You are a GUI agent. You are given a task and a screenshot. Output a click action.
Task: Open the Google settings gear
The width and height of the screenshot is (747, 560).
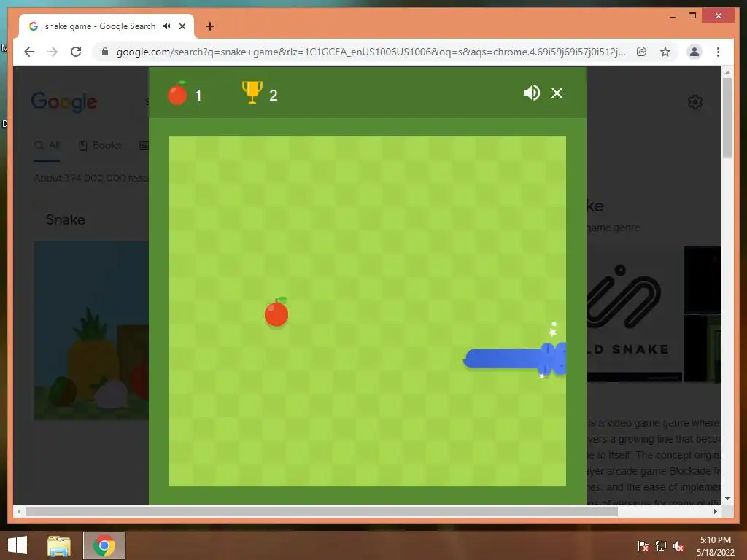pos(695,102)
